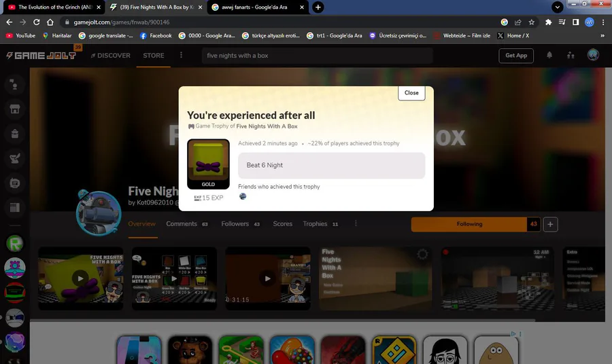
Task: Open the Discover tab
Action: [x=110, y=55]
